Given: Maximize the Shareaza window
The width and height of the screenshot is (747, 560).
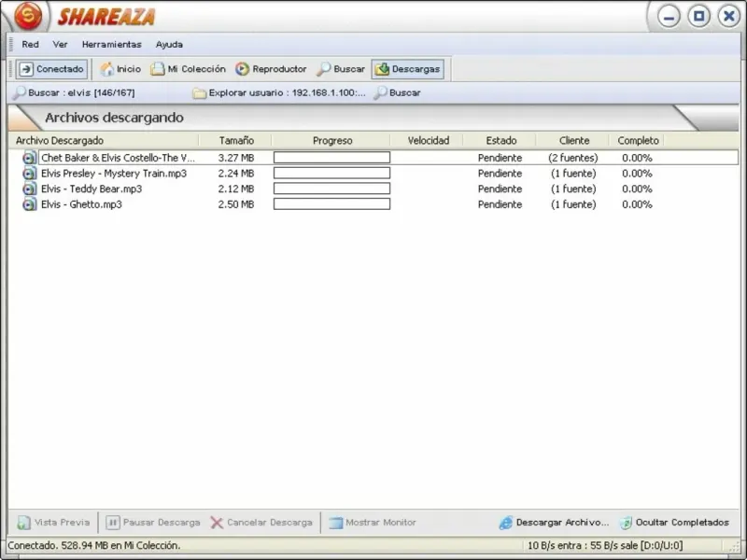Looking at the screenshot, I should [x=698, y=17].
